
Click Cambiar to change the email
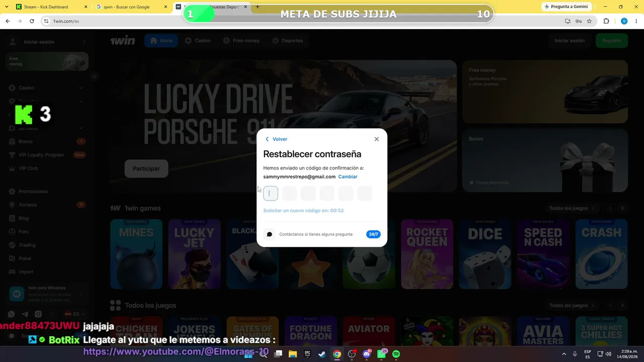point(348,177)
